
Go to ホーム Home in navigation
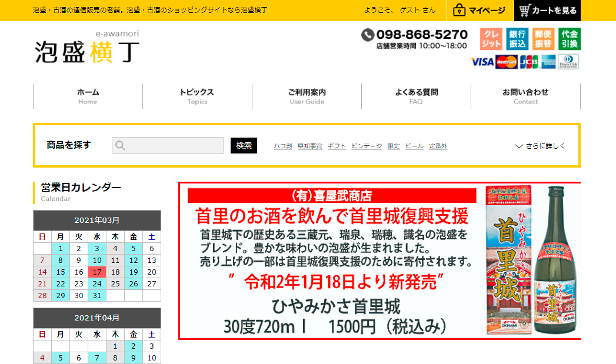coord(88,96)
